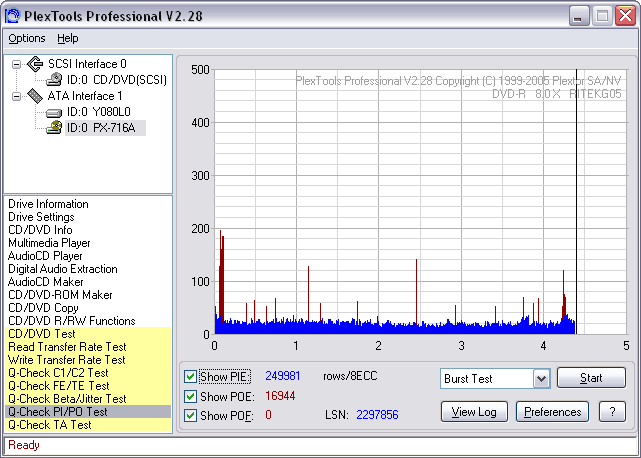Click the rows/8ECC label
Screen dimensions: 641x458
pyautogui.click(x=350, y=376)
